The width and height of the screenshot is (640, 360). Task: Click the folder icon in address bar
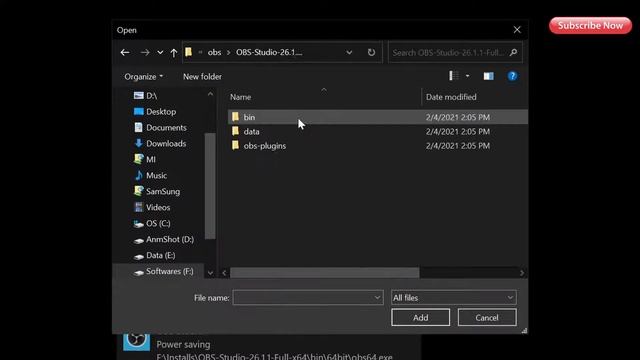(189, 52)
